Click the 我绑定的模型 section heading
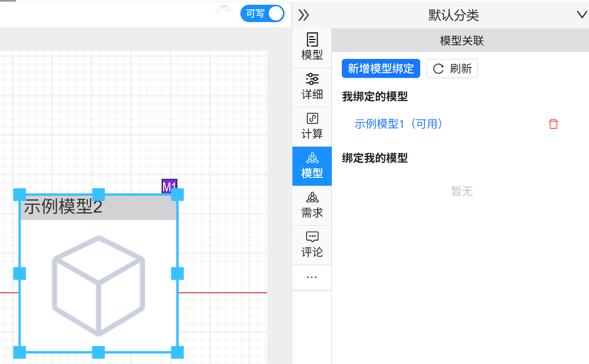Screen dimensions: 589x364 tap(374, 97)
